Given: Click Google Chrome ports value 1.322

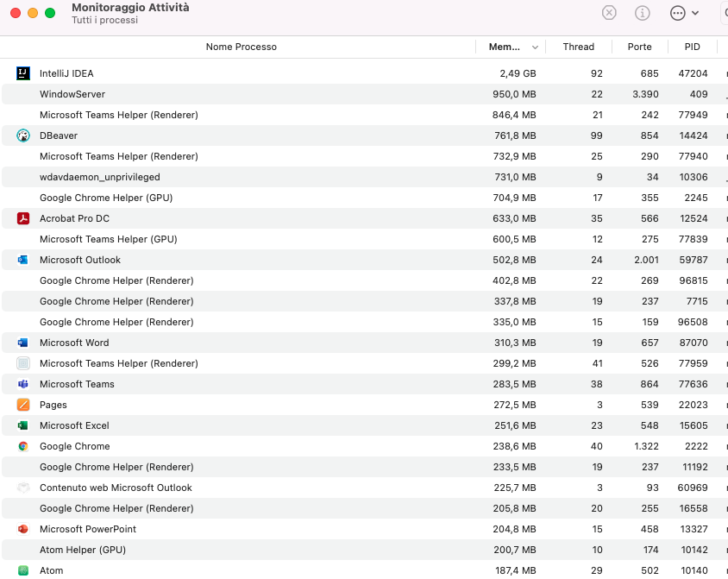Looking at the screenshot, I should [646, 446].
